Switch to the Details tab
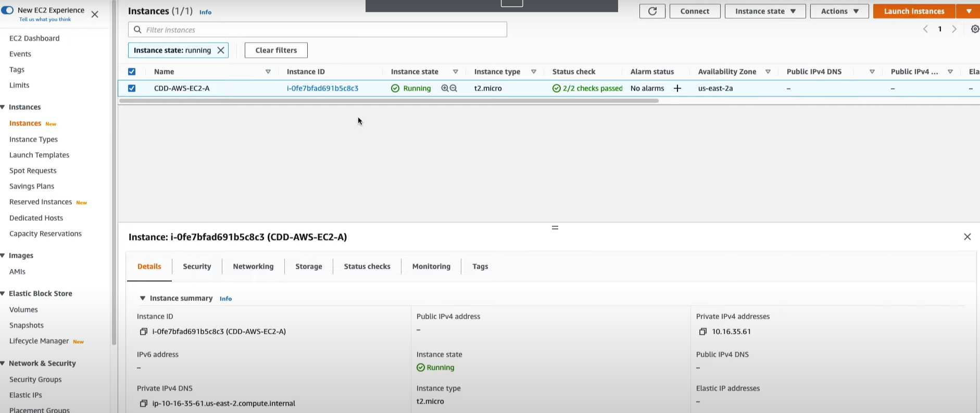This screenshot has height=413, width=980. (x=149, y=266)
